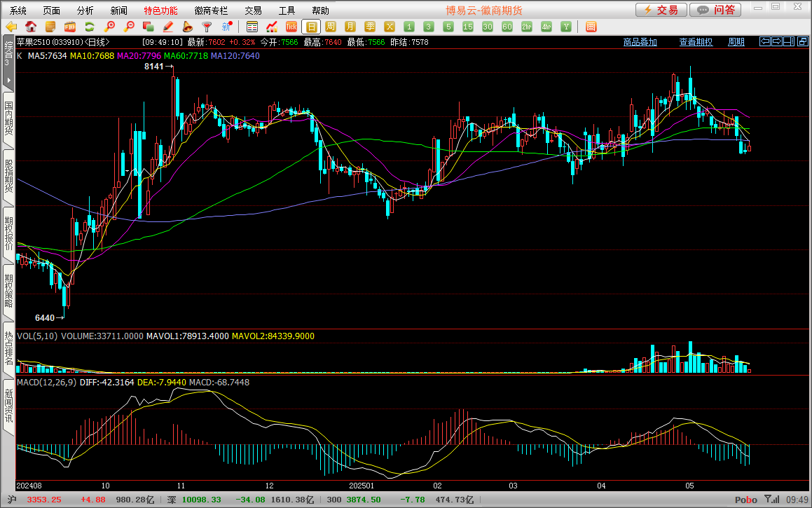Select the red pencil drawing tool

[x=167, y=27]
